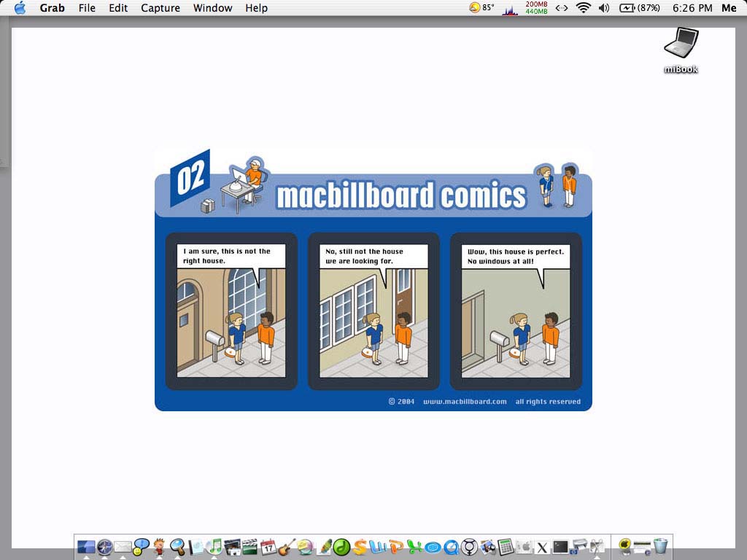Screen dimensions: 747x560
Task: Open the green circular d Dock icon
Action: pyautogui.click(x=341, y=547)
